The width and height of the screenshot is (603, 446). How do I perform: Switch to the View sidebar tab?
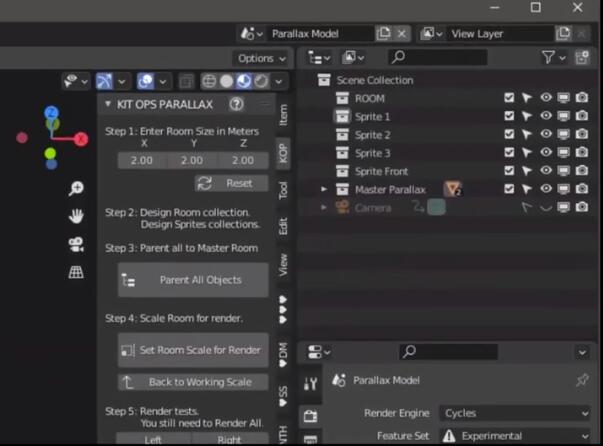(283, 265)
